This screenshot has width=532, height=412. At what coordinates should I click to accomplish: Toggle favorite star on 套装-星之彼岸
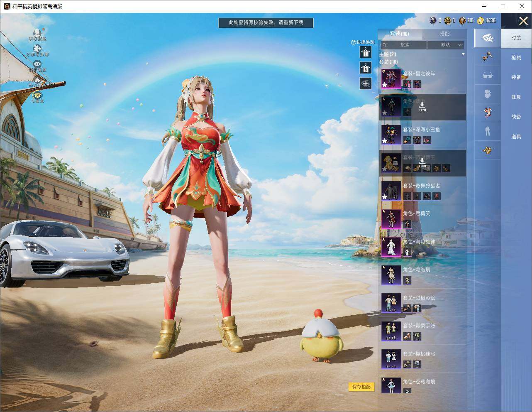385,85
